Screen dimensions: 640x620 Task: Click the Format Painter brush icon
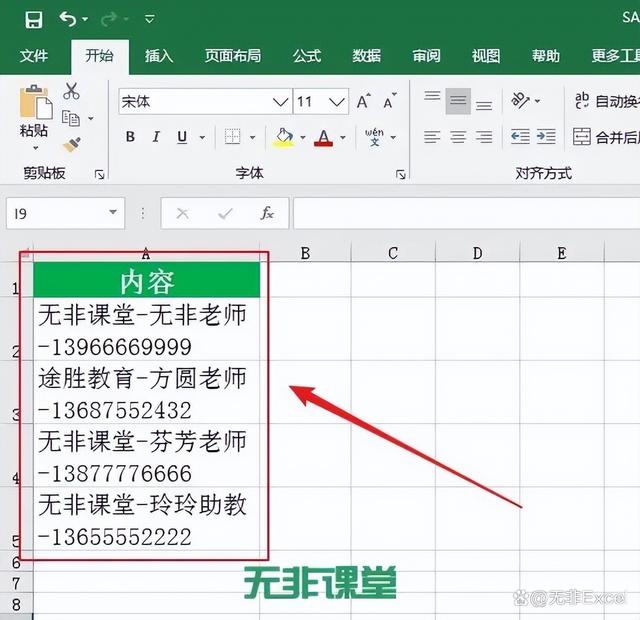click(x=72, y=145)
